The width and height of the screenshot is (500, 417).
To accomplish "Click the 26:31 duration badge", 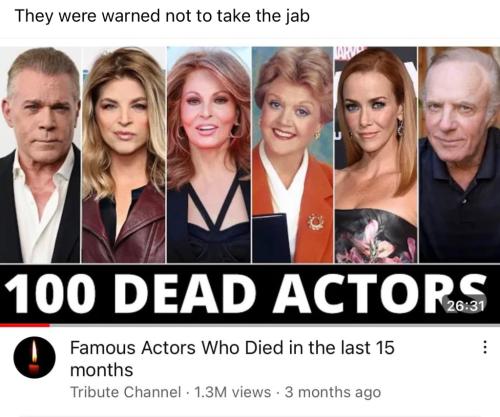I will [465, 305].
